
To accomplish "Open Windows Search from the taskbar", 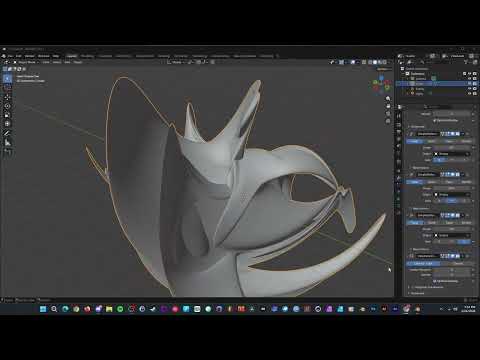I will [54, 309].
